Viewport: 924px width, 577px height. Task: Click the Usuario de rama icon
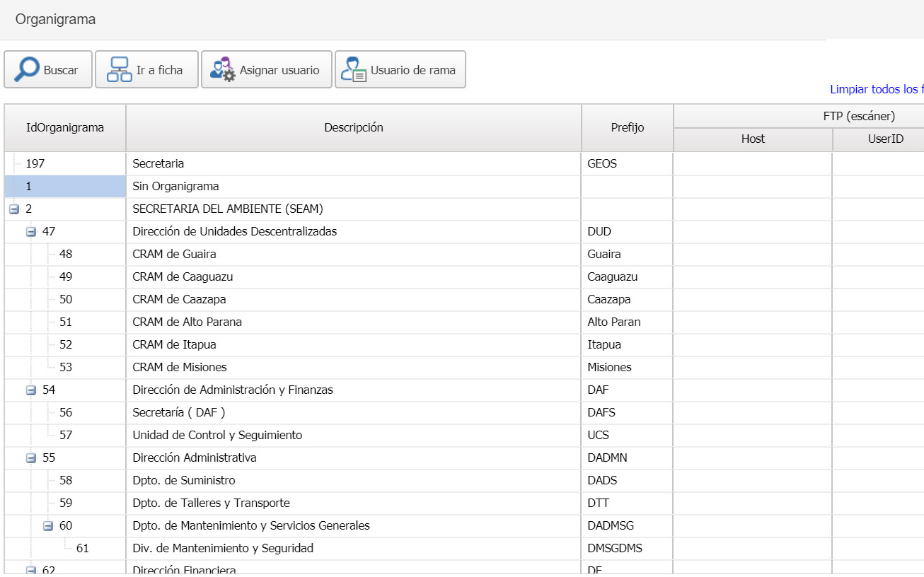pyautogui.click(x=354, y=70)
